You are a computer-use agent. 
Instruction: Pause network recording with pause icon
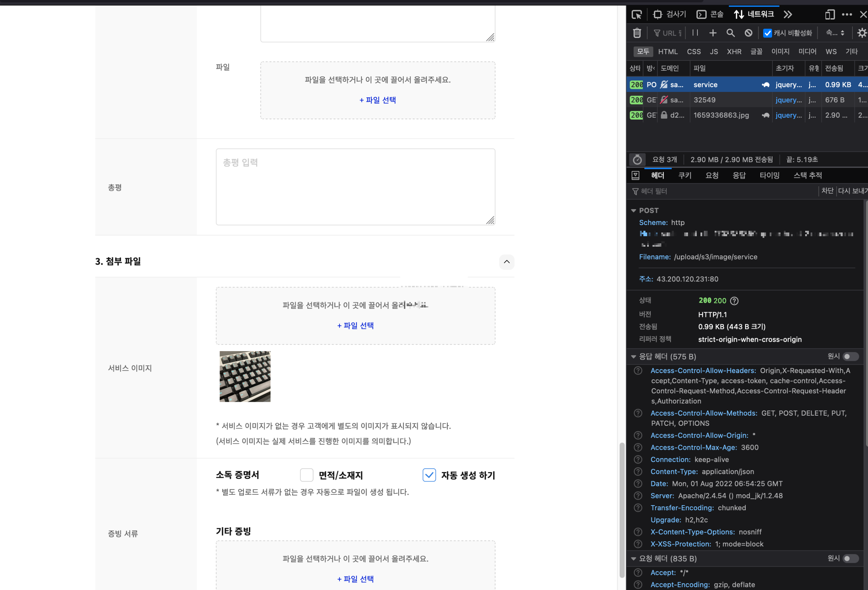coord(695,33)
